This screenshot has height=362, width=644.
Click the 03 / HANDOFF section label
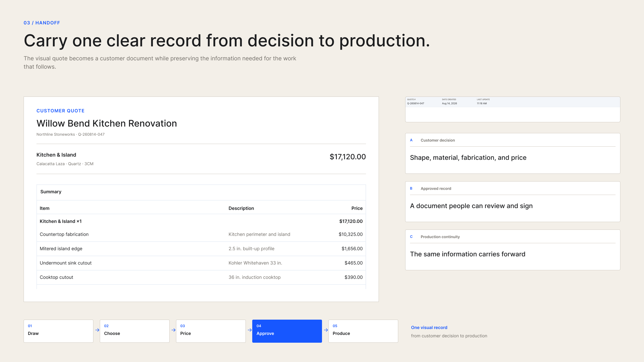pos(42,23)
